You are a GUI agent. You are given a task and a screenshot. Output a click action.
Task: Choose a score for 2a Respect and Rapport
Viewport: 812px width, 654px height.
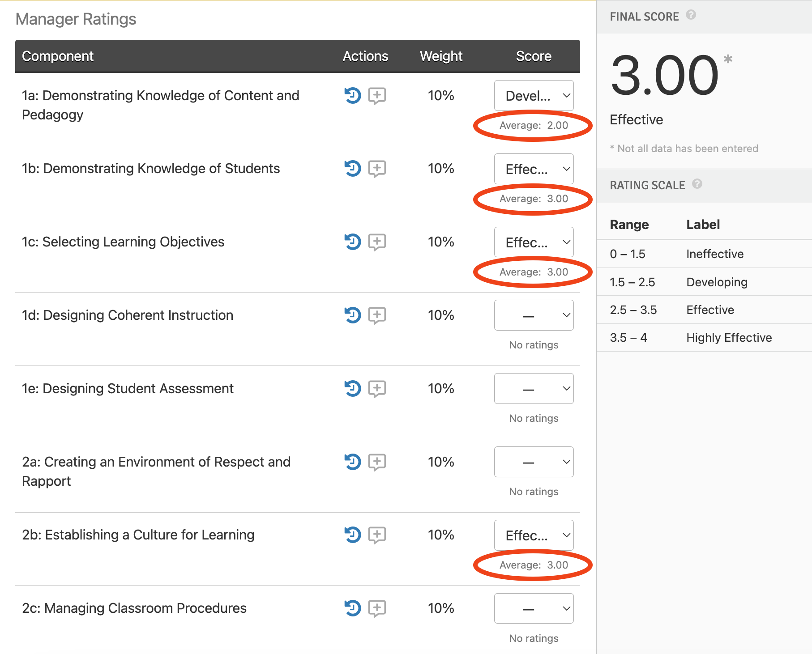click(534, 462)
